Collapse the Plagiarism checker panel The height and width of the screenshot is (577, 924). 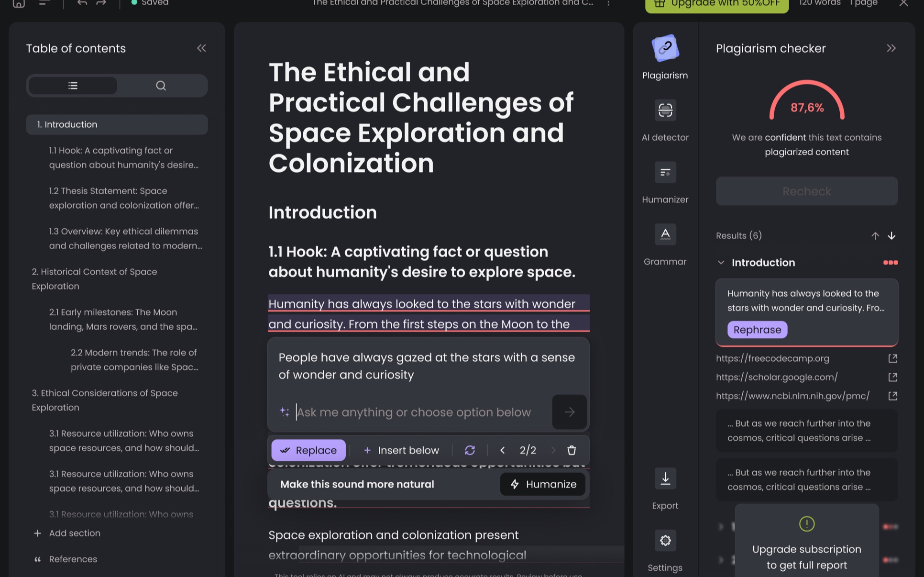[891, 48]
